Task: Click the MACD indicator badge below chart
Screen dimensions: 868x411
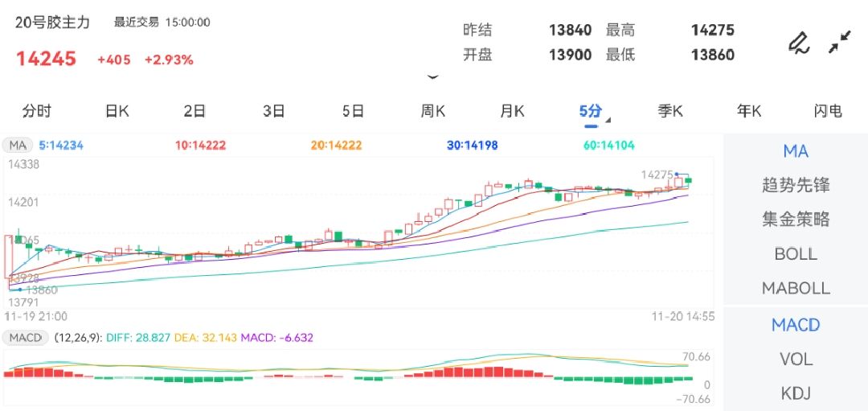Action: coord(26,337)
